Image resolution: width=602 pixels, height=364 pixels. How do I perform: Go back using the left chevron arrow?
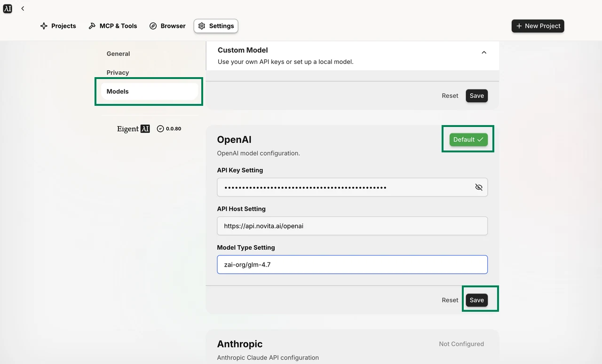click(x=23, y=8)
